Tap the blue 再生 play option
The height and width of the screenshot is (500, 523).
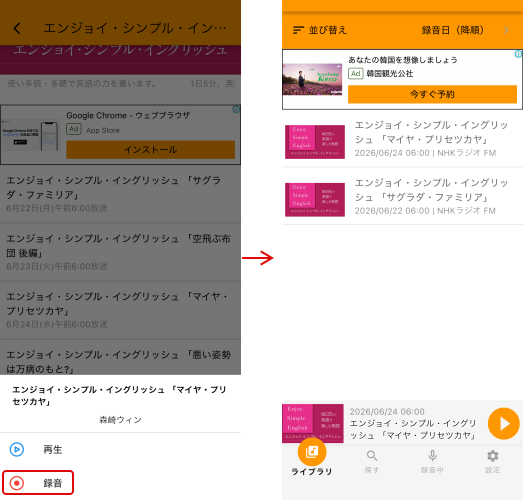click(36, 449)
